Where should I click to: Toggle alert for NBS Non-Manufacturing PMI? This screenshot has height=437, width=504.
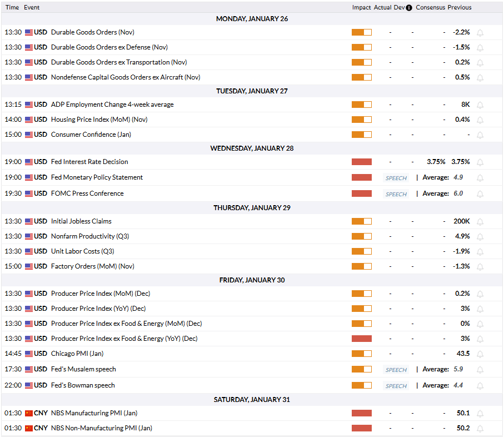(x=480, y=429)
